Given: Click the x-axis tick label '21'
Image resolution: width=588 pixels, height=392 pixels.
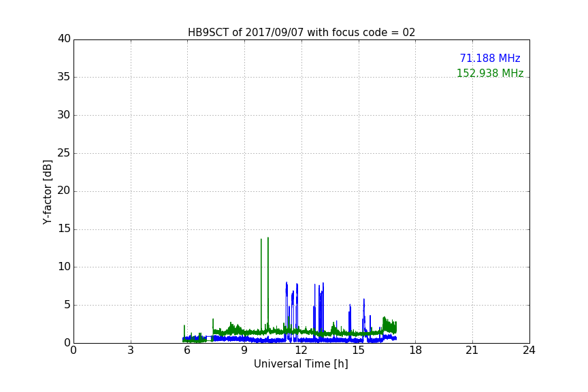Looking at the screenshot, I should click(x=472, y=350).
